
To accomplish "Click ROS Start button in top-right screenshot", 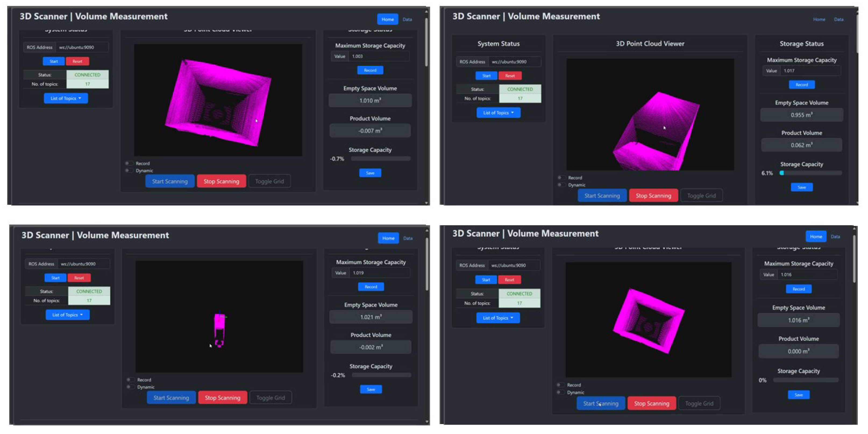I will click(x=486, y=76).
